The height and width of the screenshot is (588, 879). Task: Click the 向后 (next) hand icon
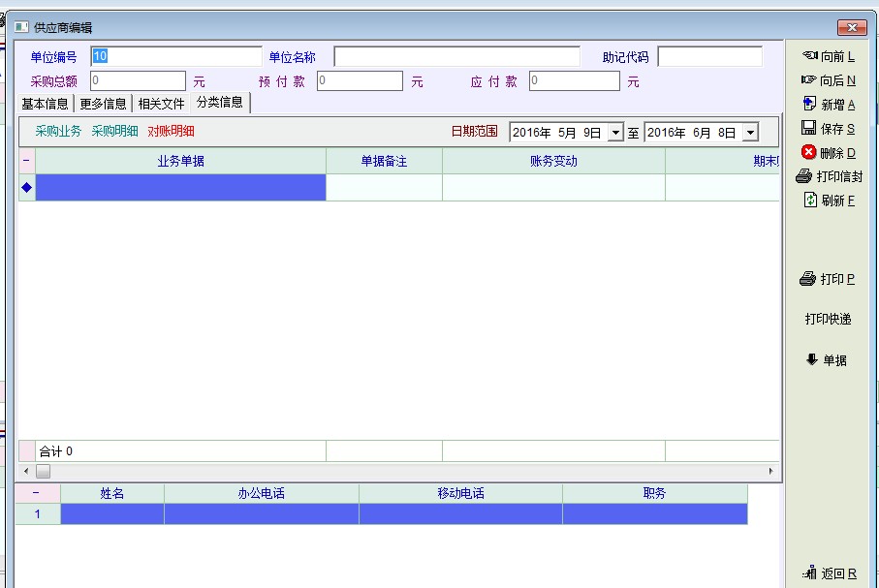coord(809,80)
